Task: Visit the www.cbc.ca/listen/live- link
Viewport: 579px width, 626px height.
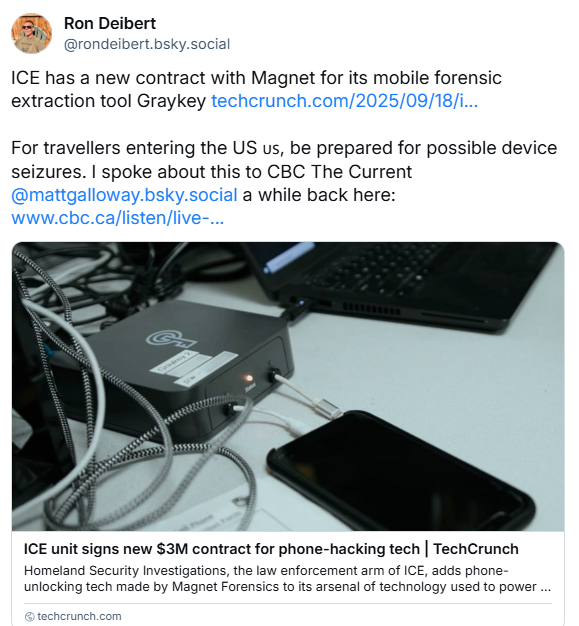Action: click(117, 218)
